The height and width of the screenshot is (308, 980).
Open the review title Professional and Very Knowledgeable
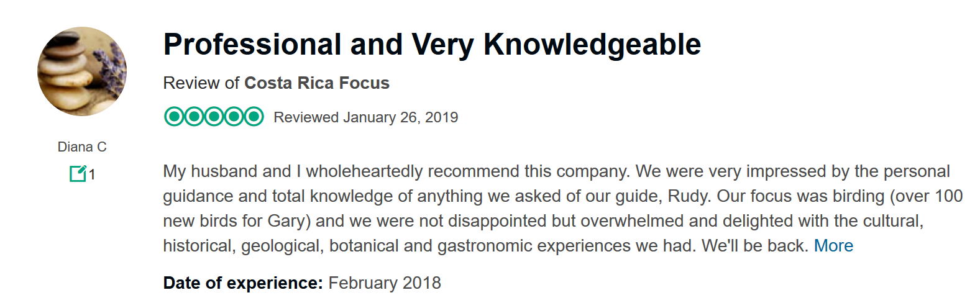point(432,45)
